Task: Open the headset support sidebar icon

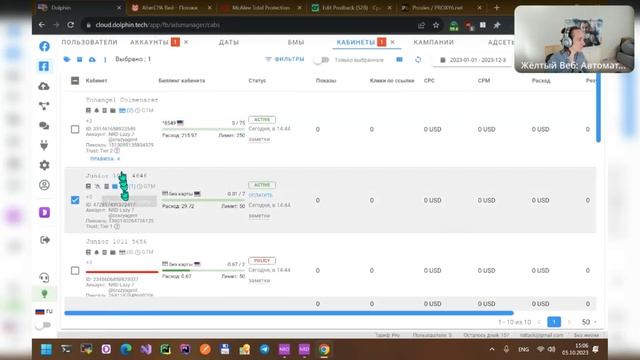Action: point(44,278)
